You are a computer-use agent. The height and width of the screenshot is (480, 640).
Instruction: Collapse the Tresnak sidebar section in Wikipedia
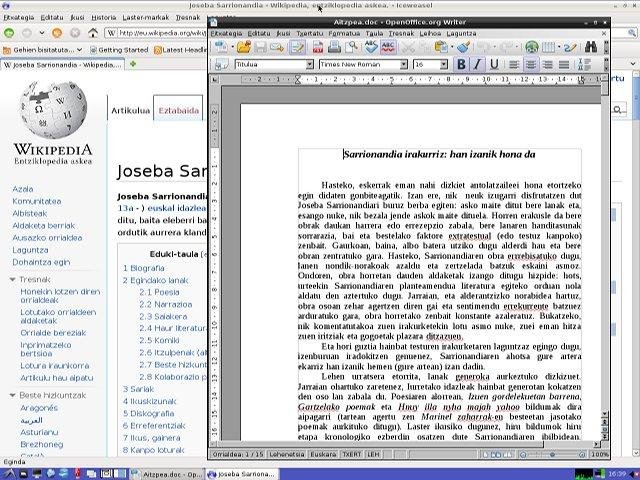click(13, 280)
